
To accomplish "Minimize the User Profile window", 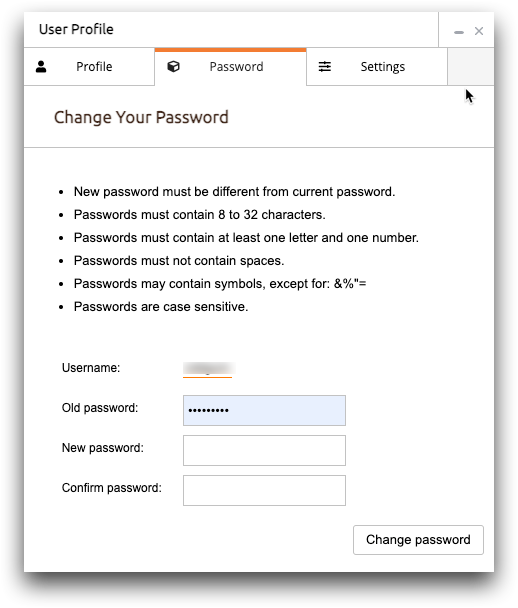I will point(459,32).
